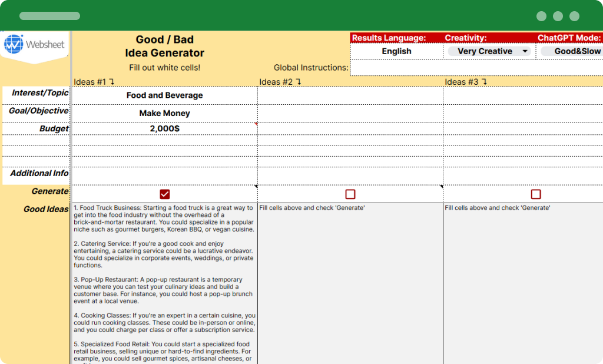Viewport: 603px width, 364px height.
Task: Click the note marker above Ideas #3 Generate checkbox
Action: click(x=442, y=185)
